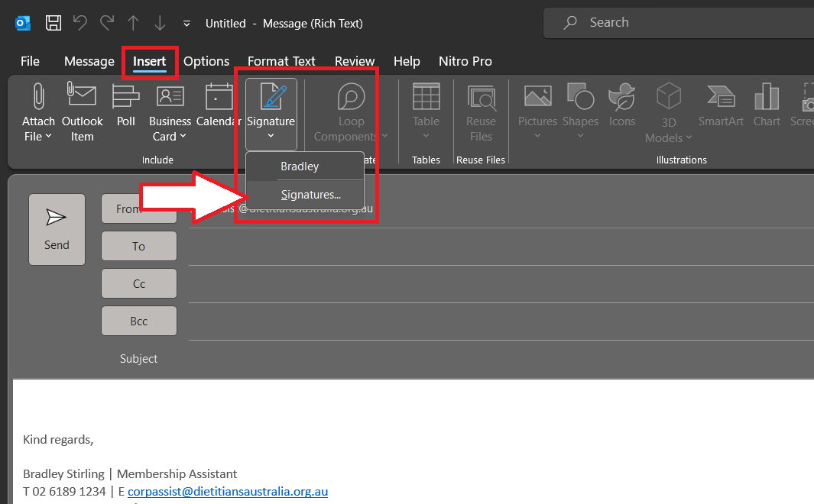
Task: Insert an Outlook Item
Action: [x=82, y=113]
